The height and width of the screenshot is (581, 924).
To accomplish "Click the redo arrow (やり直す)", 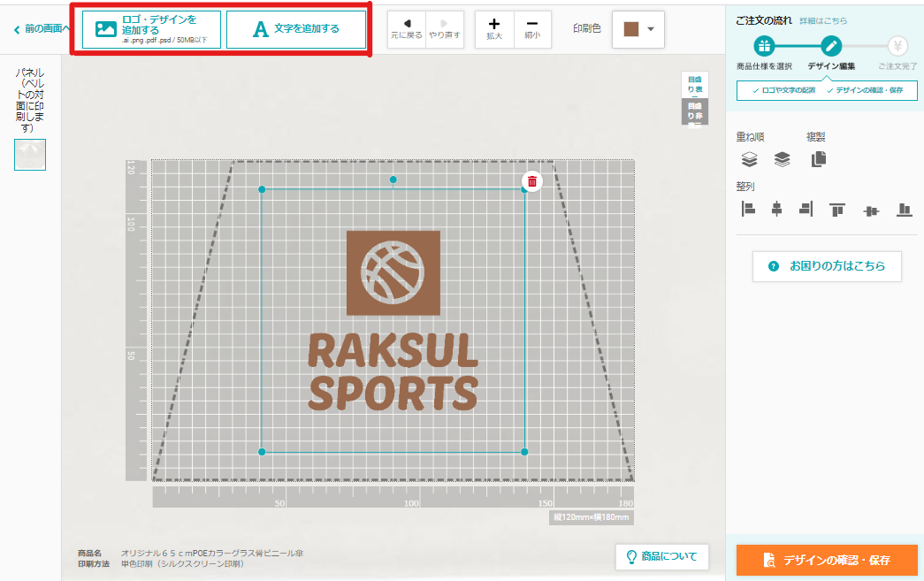I will coord(445,29).
